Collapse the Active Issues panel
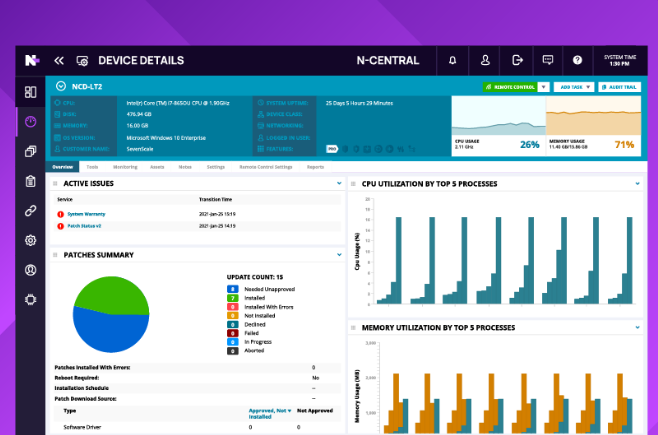Viewport: 658px width, 435px height. coord(338,184)
